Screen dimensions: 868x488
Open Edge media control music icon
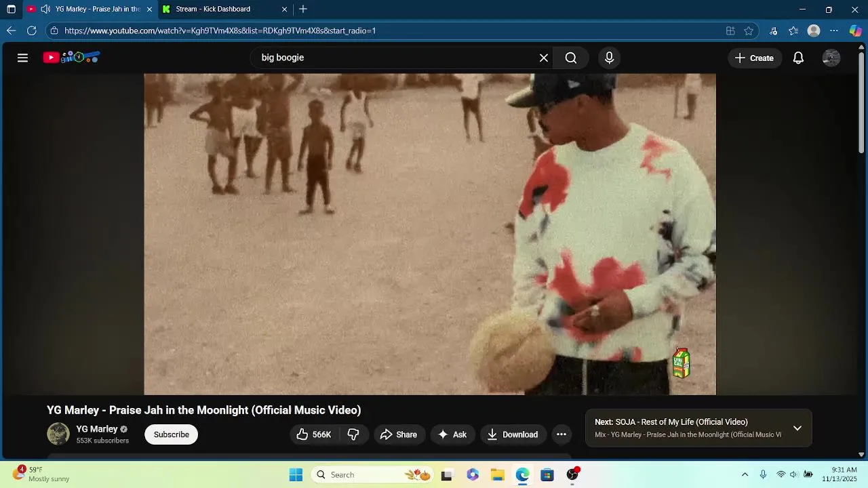pyautogui.click(x=773, y=30)
